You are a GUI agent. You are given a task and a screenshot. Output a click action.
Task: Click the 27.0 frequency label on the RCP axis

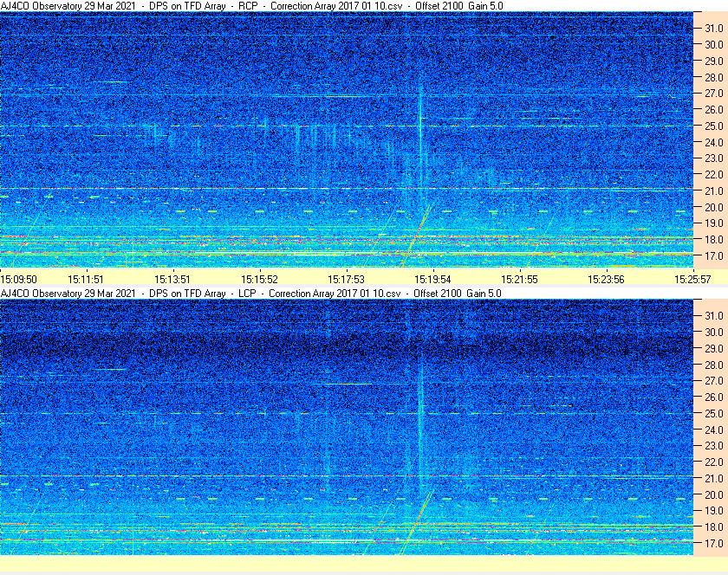click(714, 94)
